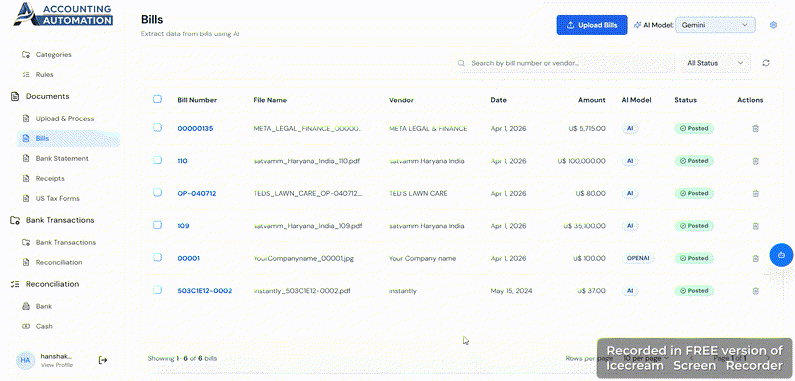Refresh the bills list

[x=766, y=63]
